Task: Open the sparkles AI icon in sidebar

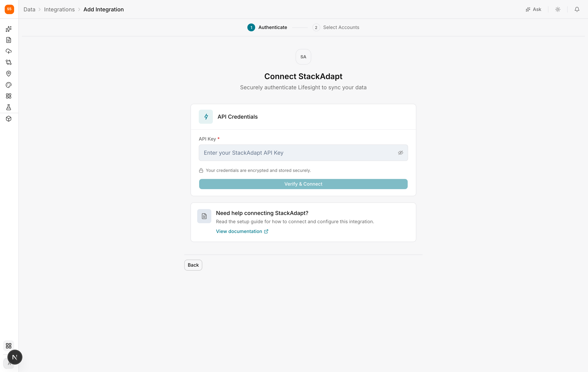Action: [9, 29]
